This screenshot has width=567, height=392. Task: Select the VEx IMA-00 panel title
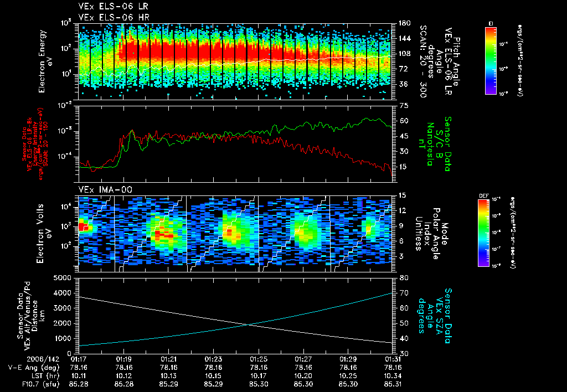tap(105, 189)
